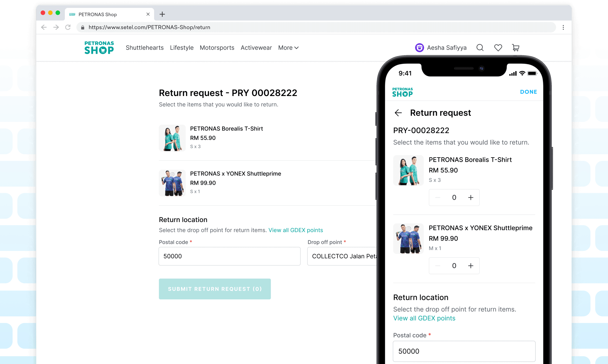
Task: Open wishlist heart icon
Action: point(498,48)
